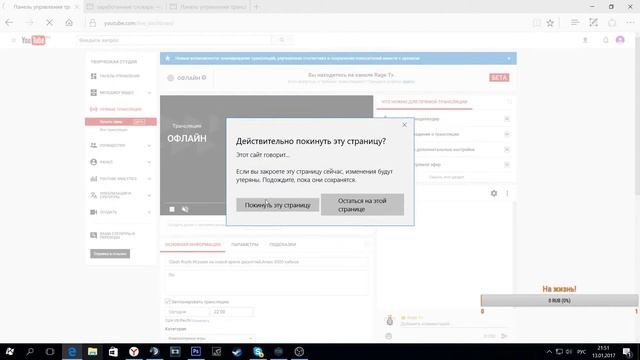The height and width of the screenshot is (360, 640).
Task: Focus the YouTube search box
Action: click(173, 40)
